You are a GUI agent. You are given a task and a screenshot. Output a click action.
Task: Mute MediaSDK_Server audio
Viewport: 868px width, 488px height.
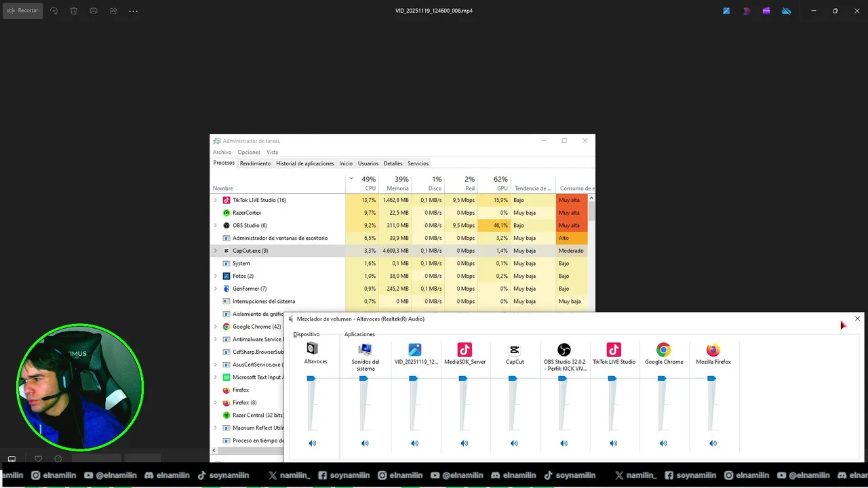tap(465, 443)
